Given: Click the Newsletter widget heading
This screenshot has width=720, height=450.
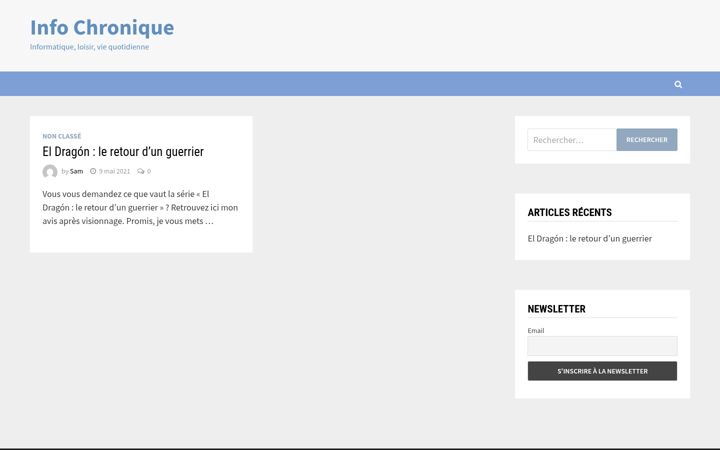Looking at the screenshot, I should click(x=557, y=309).
